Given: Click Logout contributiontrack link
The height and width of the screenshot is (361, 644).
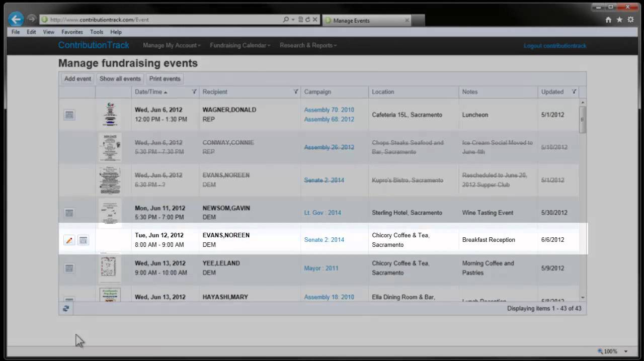Looking at the screenshot, I should pyautogui.click(x=555, y=46).
